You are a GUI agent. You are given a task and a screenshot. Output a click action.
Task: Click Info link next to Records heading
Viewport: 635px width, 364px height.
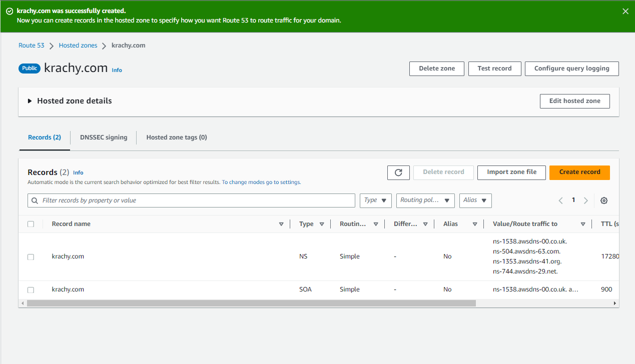(78, 172)
